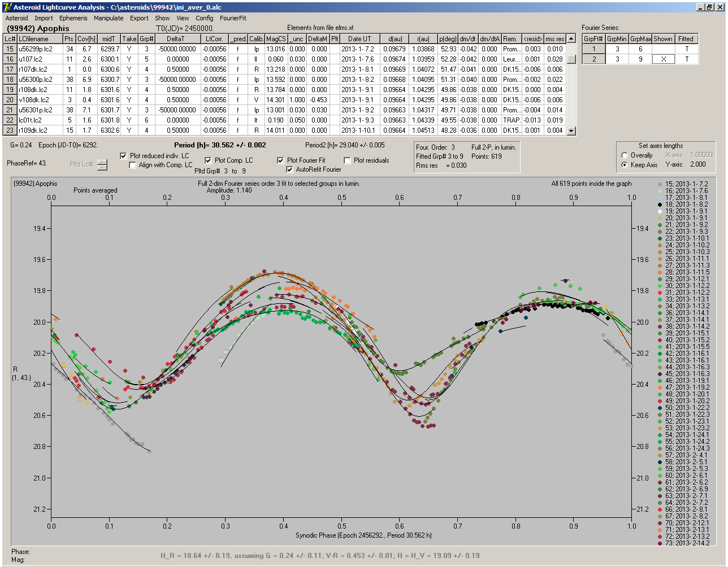Select row 21 u56301p.lc2
728x567 pixels.
coord(285,110)
